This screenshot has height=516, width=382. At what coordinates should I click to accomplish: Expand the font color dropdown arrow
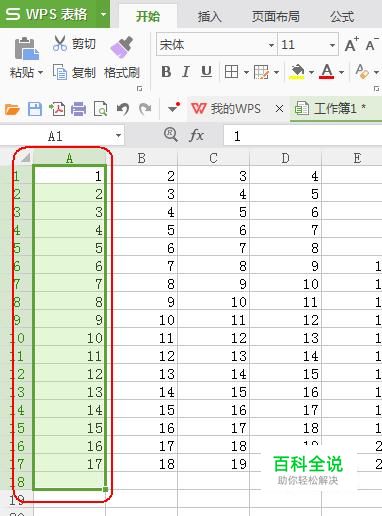click(x=341, y=72)
